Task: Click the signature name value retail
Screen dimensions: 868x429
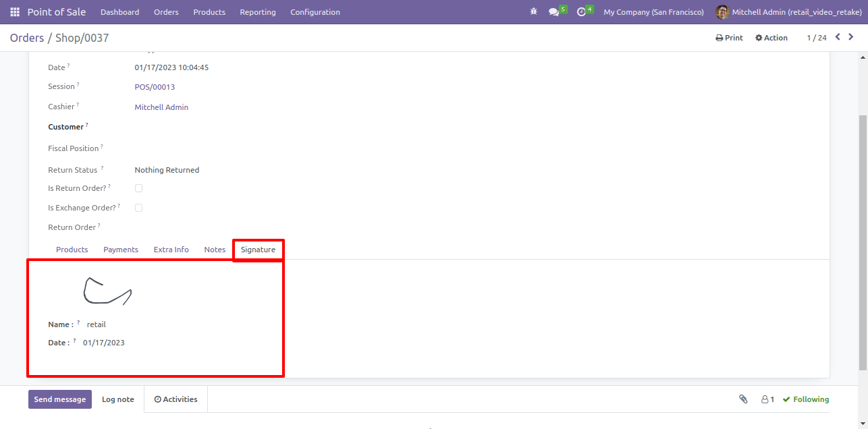Action: pyautogui.click(x=97, y=324)
